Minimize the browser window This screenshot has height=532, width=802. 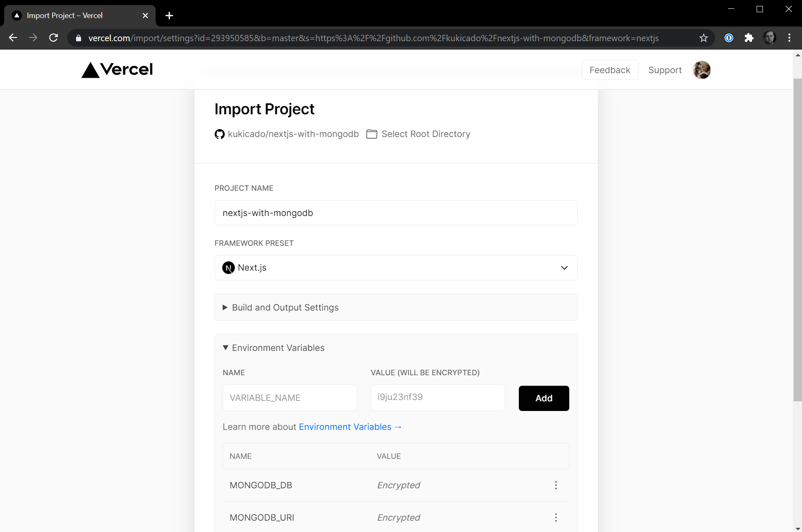click(731, 9)
